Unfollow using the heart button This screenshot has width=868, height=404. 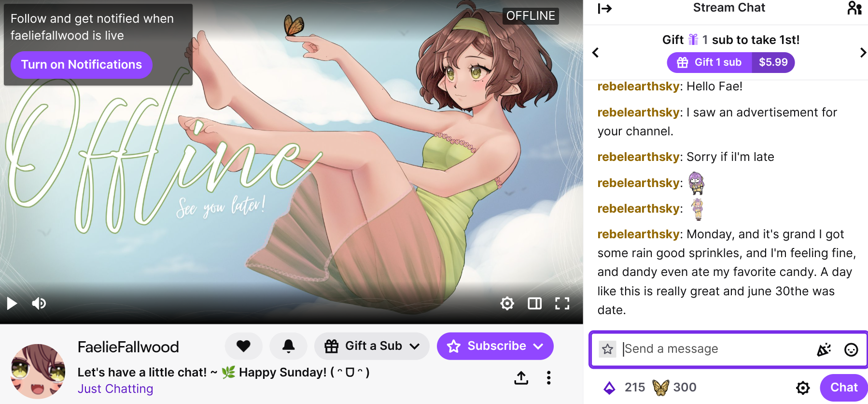click(x=243, y=346)
